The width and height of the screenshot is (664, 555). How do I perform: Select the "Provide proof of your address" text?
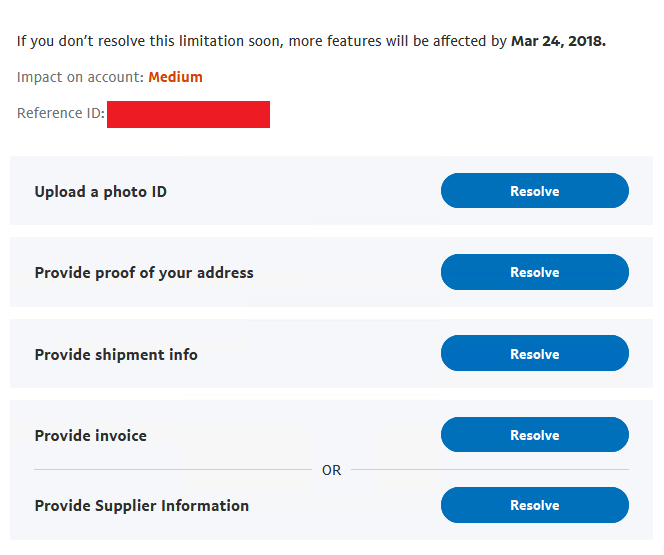click(x=144, y=272)
